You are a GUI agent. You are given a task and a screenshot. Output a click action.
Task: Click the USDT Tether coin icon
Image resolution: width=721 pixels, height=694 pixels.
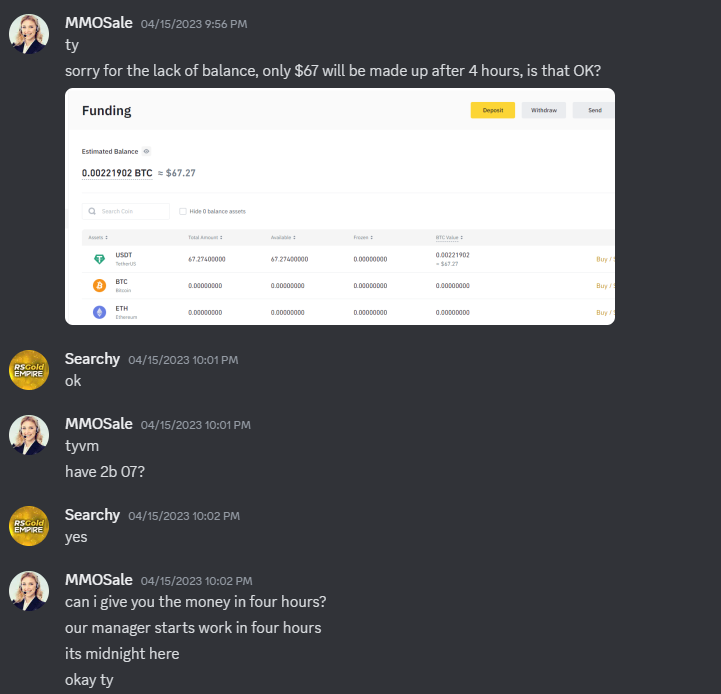99,259
